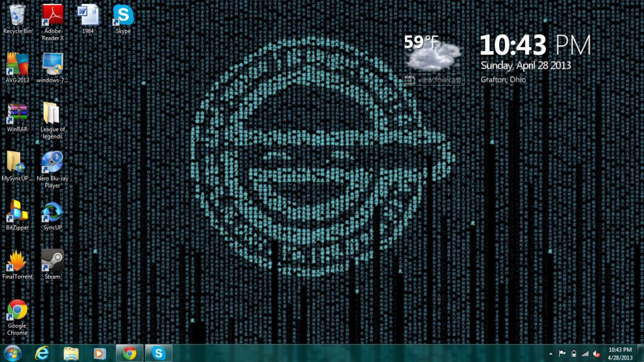Select the windows-7 desktop icon

[53, 68]
